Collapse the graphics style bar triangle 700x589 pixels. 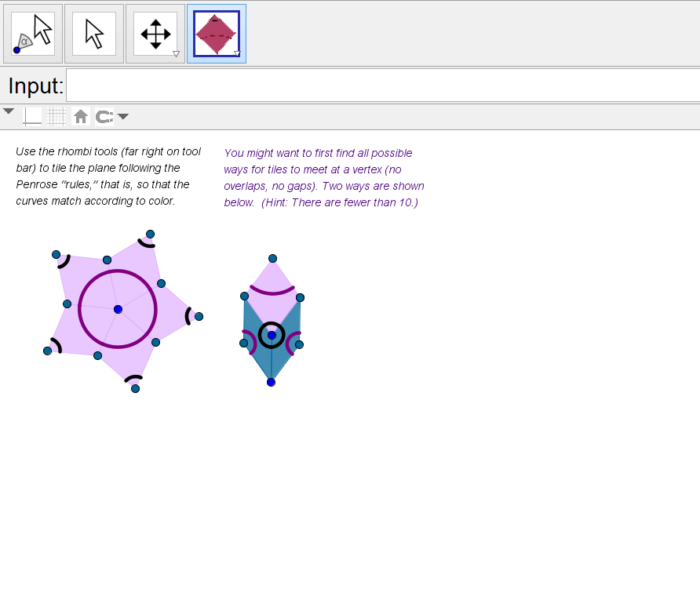coord(9,111)
